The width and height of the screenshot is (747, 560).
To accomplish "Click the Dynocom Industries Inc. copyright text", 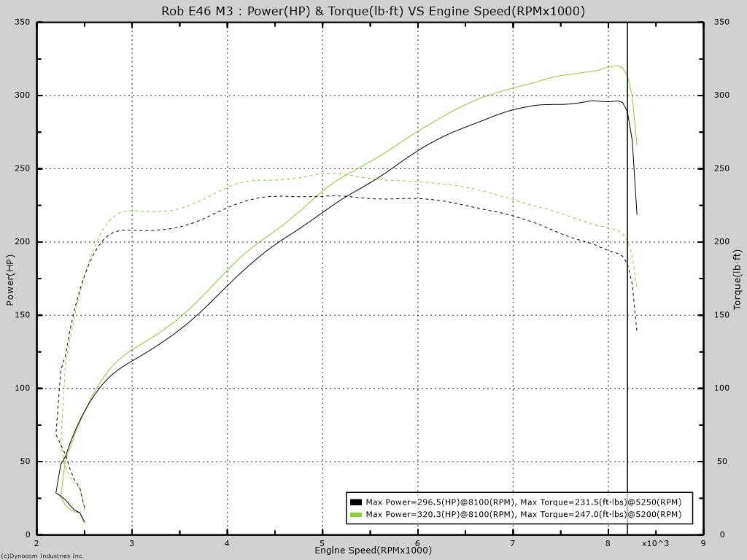I will pyautogui.click(x=42, y=556).
